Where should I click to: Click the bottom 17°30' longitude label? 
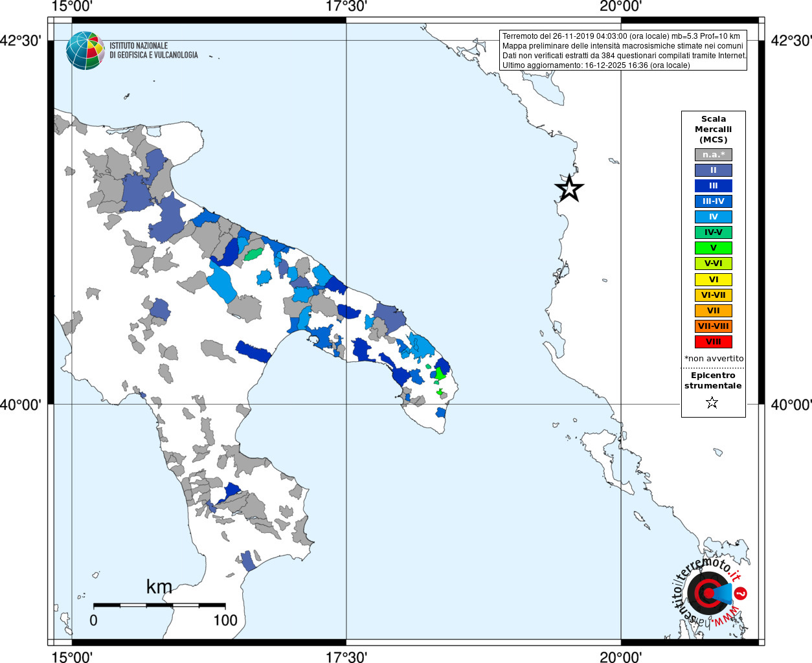346,657
